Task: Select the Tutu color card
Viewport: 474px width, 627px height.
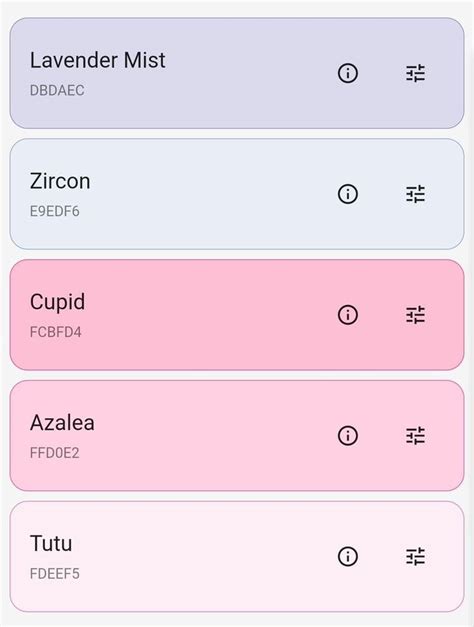Action: pyautogui.click(x=237, y=556)
